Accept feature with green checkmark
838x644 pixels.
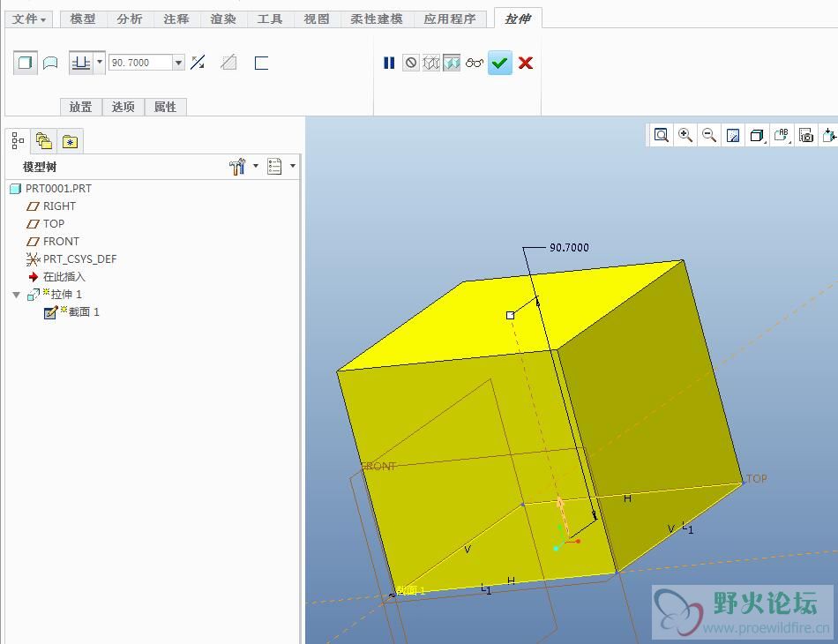499,63
